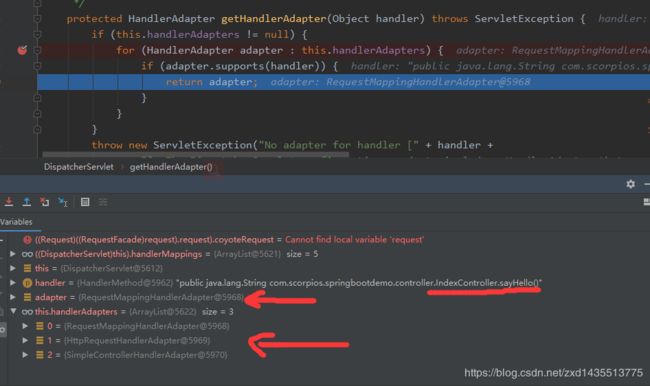Click the Drop Frame icon in debugger toolbar

coord(44,202)
